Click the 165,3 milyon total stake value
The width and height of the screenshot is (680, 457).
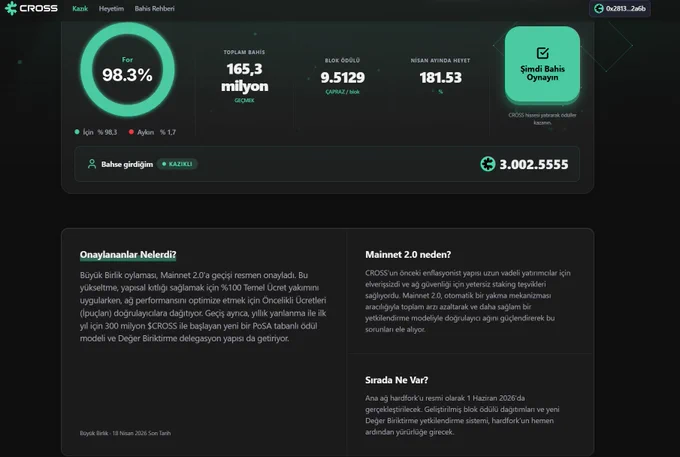pos(245,77)
